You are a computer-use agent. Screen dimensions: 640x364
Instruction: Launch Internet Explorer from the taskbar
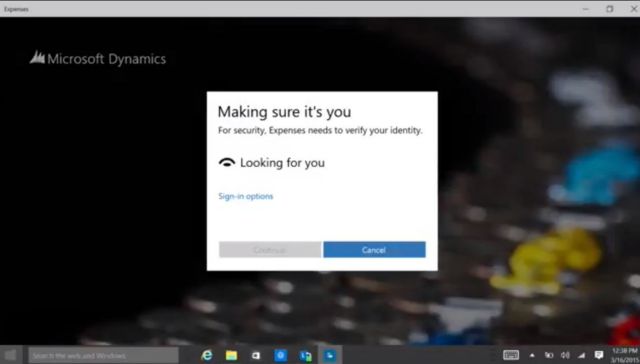207,355
